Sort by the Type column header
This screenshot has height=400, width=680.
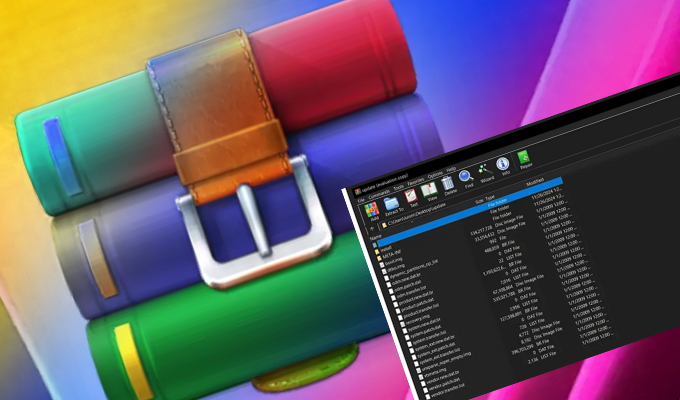[x=490, y=197]
